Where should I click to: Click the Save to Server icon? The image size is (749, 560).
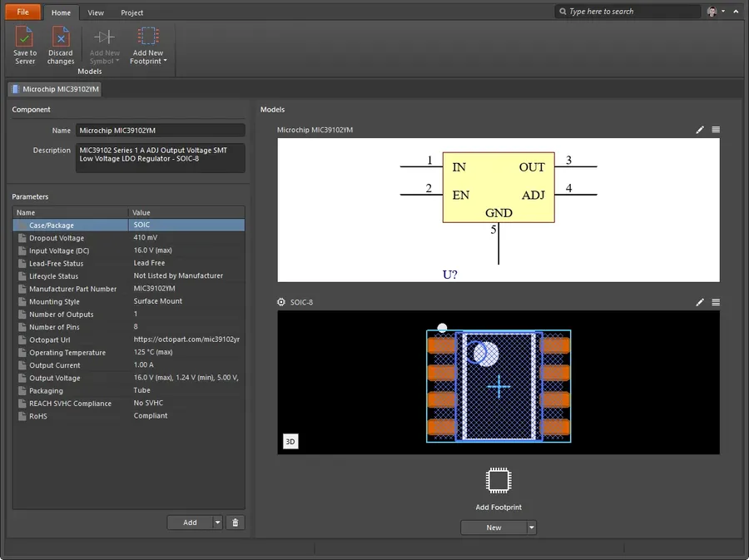pos(24,37)
